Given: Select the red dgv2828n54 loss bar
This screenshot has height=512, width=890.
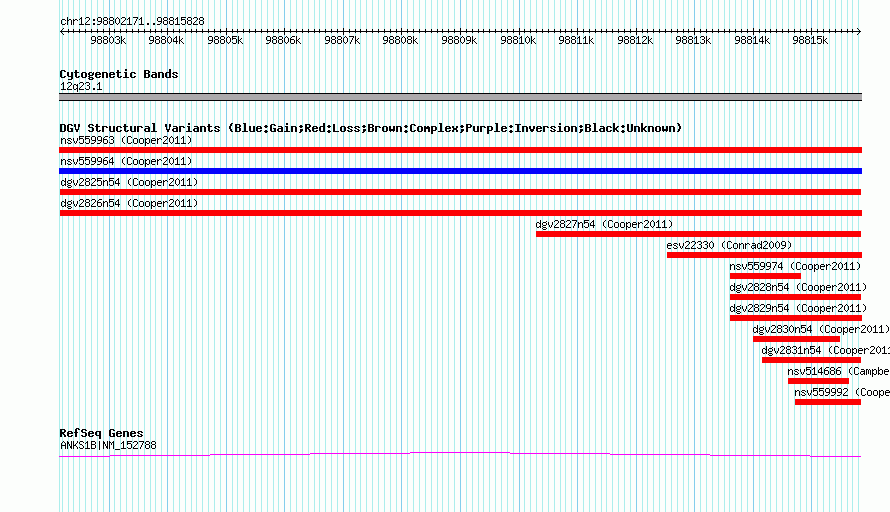Looking at the screenshot, I should 795,297.
